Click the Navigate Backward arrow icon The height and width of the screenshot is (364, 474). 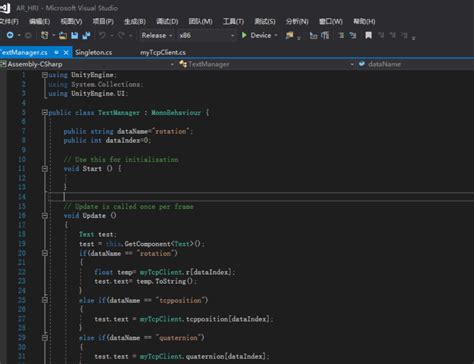(x=10, y=35)
